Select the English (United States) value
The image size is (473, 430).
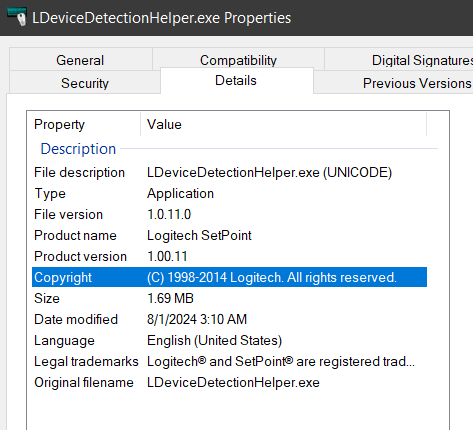pos(215,340)
